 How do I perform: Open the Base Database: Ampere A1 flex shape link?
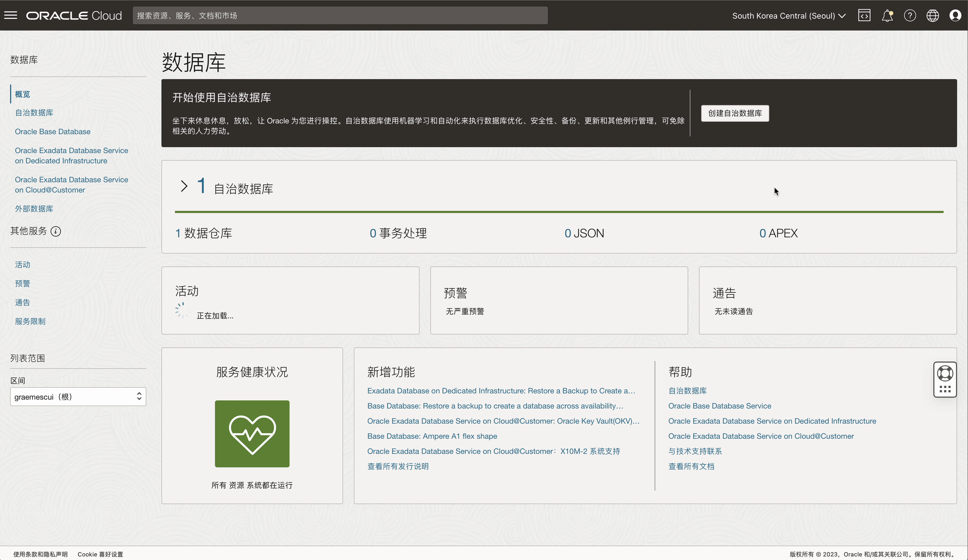(432, 436)
